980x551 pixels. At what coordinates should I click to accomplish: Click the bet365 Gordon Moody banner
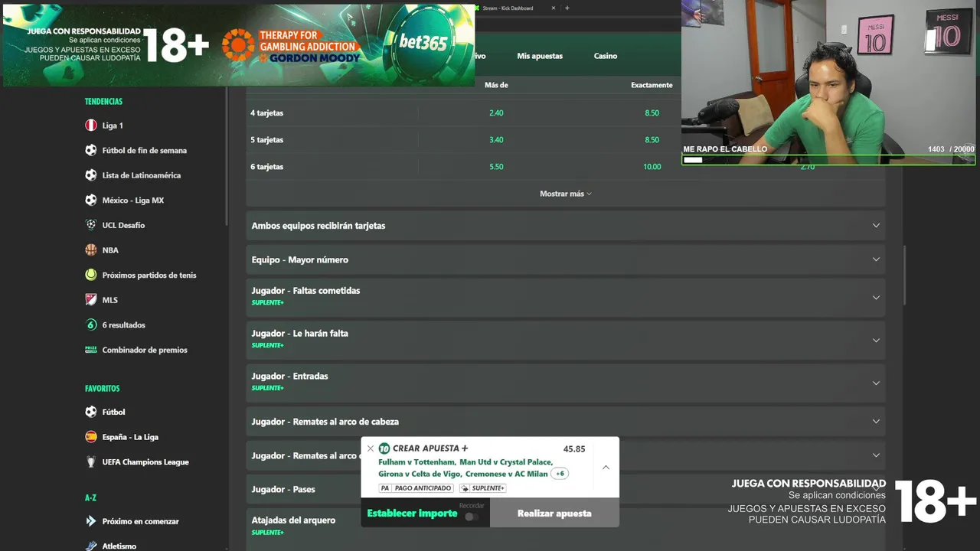coord(239,44)
